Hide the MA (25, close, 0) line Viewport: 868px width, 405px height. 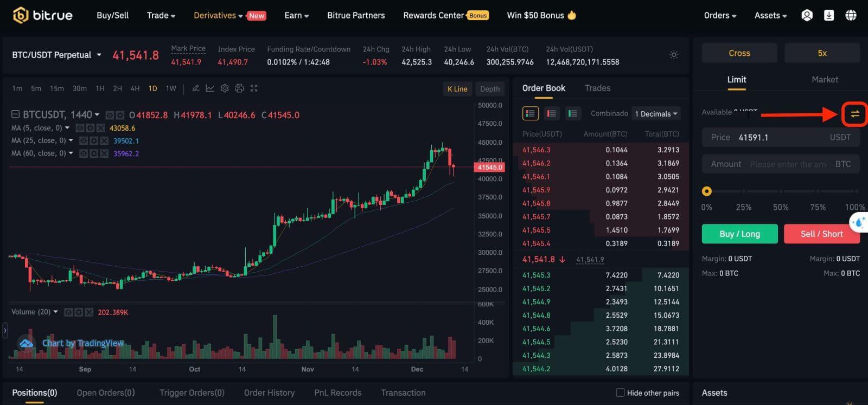coord(84,141)
